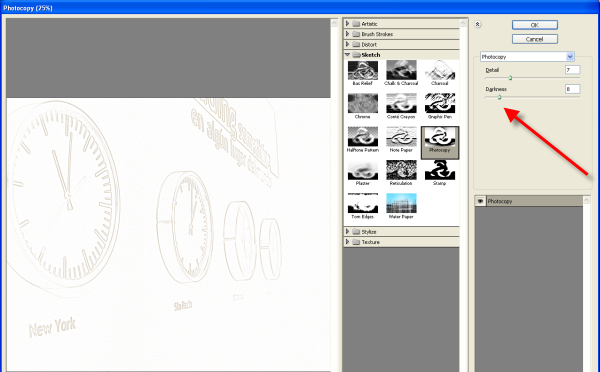This screenshot has width=600, height=372.
Task: Click the Brush Strokes folder icon
Action: [356, 34]
